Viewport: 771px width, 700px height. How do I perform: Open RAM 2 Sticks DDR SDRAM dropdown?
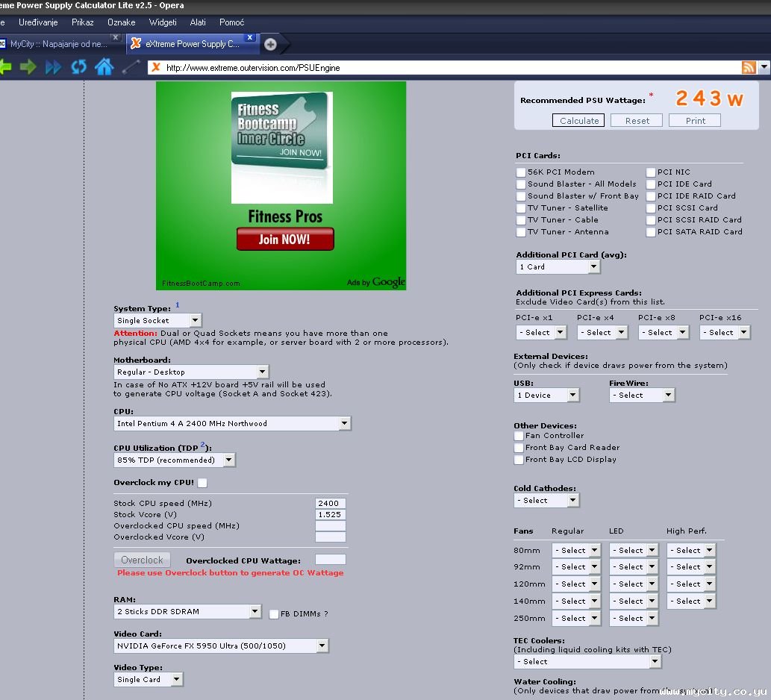pos(187,611)
